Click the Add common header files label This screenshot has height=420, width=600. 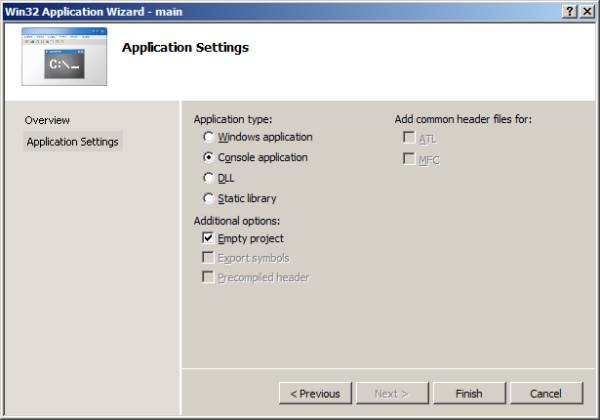[463, 119]
